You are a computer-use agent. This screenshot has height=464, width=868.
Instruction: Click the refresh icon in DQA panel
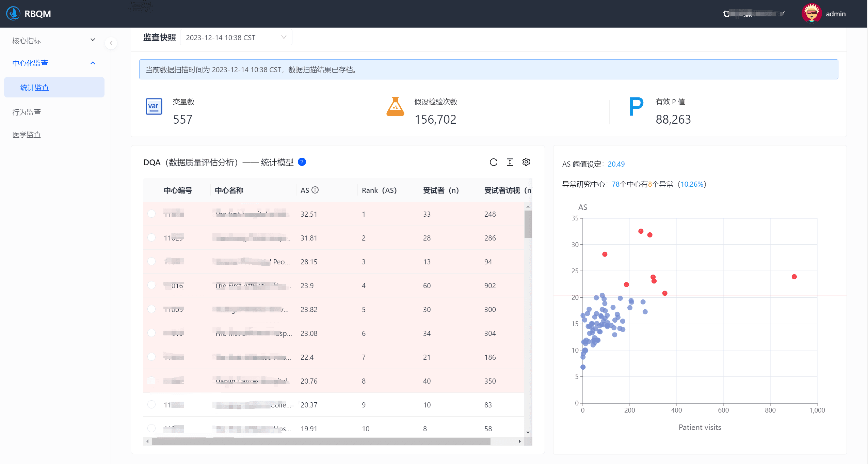click(493, 162)
